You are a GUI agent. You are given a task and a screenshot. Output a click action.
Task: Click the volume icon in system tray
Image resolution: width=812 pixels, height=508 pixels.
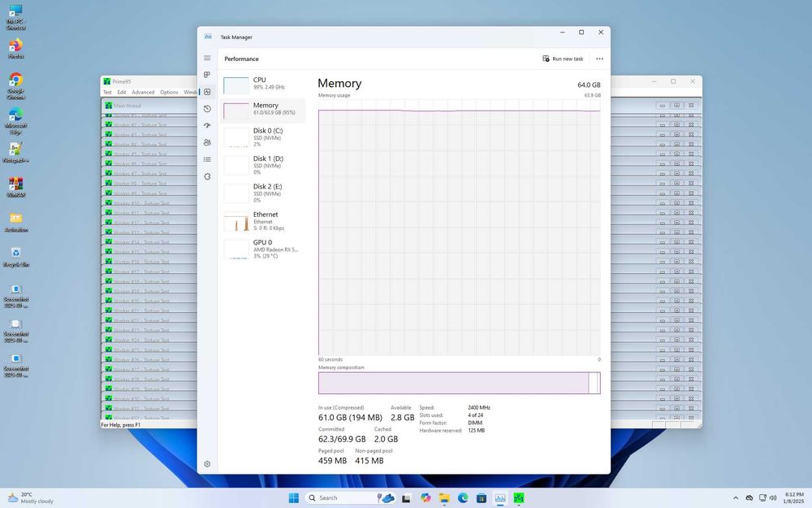[x=773, y=497]
